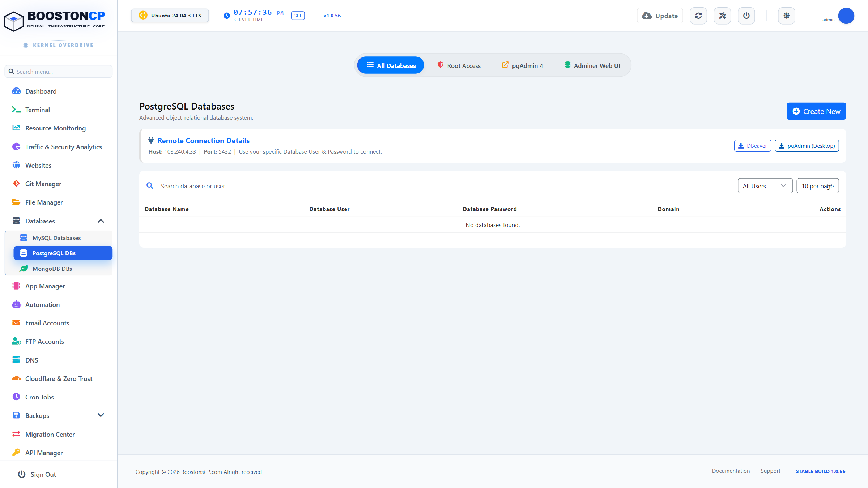The height and width of the screenshot is (488, 868).
Task: Click the Search database or user field
Action: tap(445, 186)
